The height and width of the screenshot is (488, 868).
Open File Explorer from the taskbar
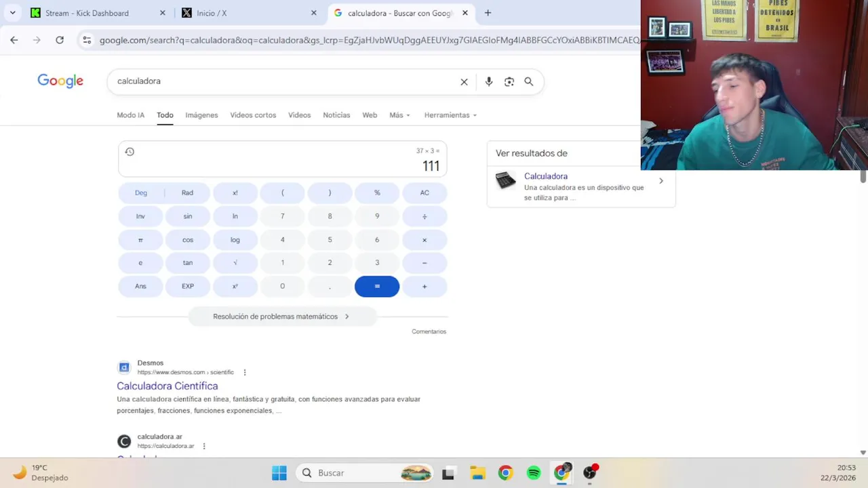pyautogui.click(x=477, y=473)
